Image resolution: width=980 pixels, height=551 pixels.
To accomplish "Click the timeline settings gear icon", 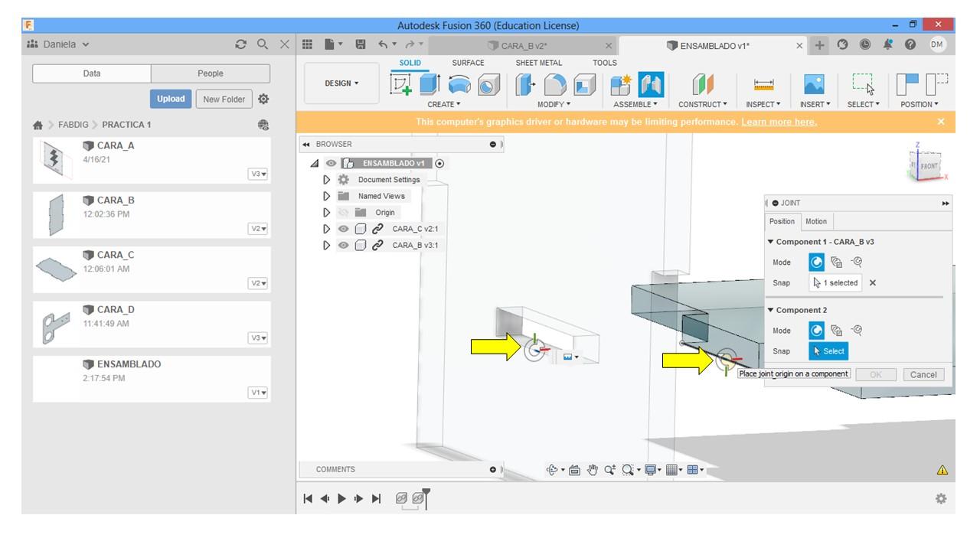I will [941, 499].
